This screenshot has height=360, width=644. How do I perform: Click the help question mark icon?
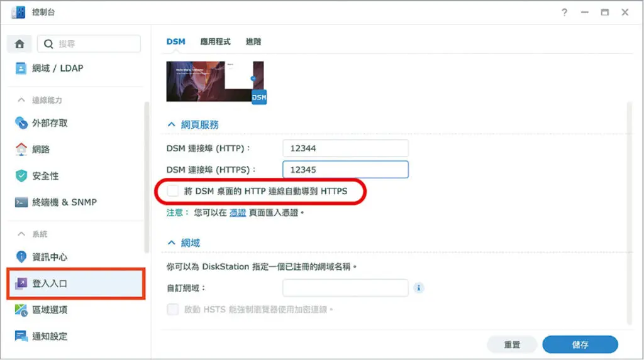click(x=564, y=13)
